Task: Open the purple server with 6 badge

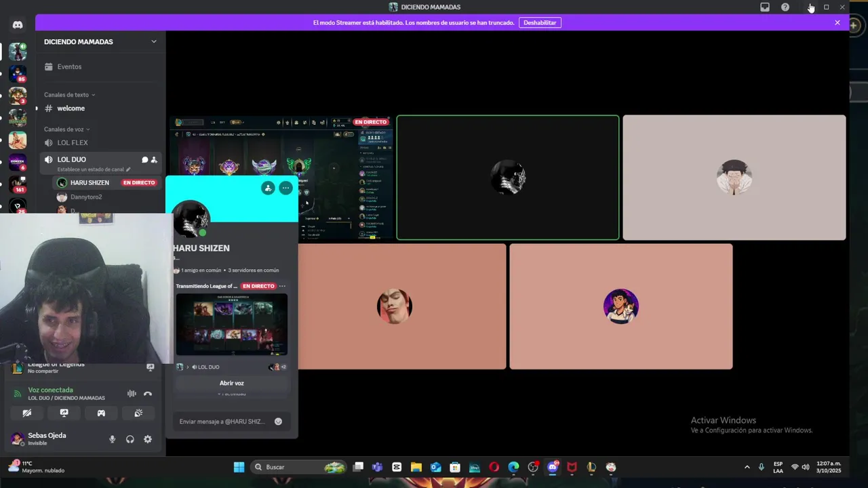Action: click(x=18, y=162)
